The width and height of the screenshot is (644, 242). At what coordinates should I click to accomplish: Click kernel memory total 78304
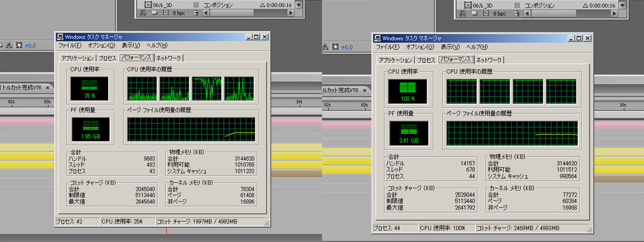[247, 189]
